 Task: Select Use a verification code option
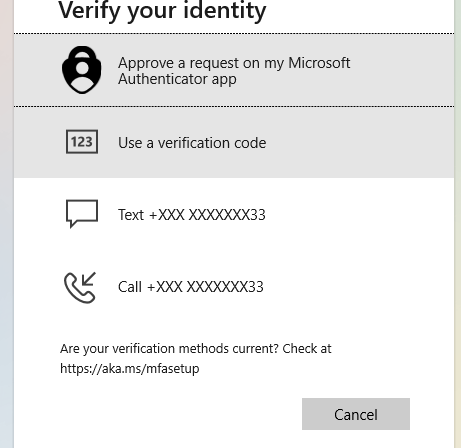(234, 142)
